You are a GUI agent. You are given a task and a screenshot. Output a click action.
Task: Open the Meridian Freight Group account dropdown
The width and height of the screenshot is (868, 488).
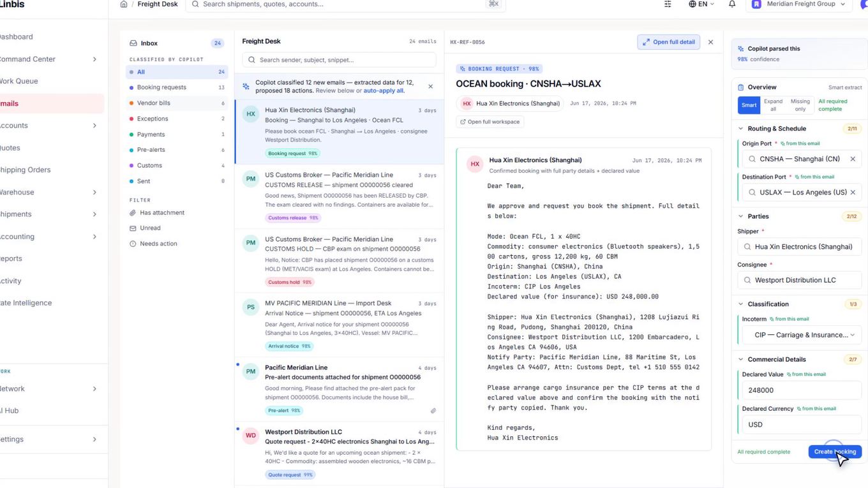[799, 4]
